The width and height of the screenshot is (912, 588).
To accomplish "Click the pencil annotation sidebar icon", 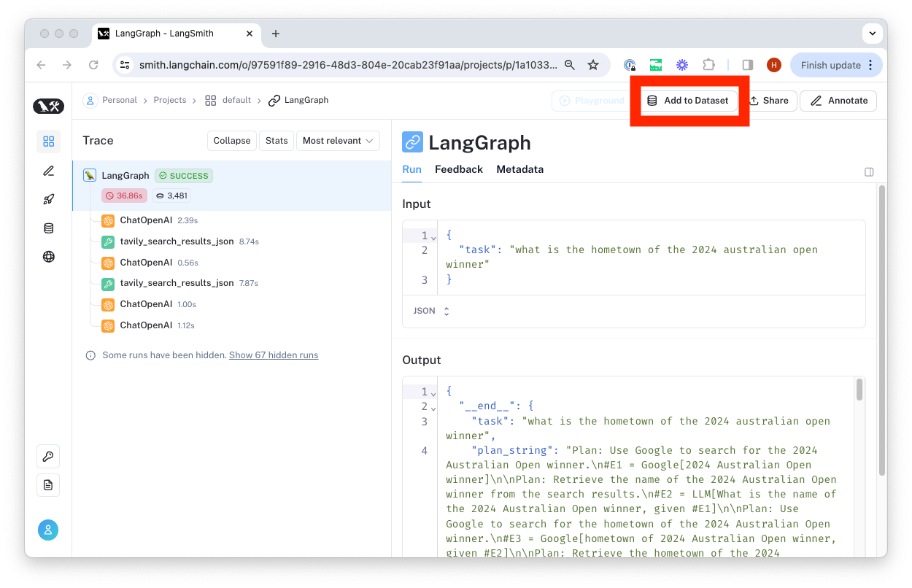I will click(49, 171).
